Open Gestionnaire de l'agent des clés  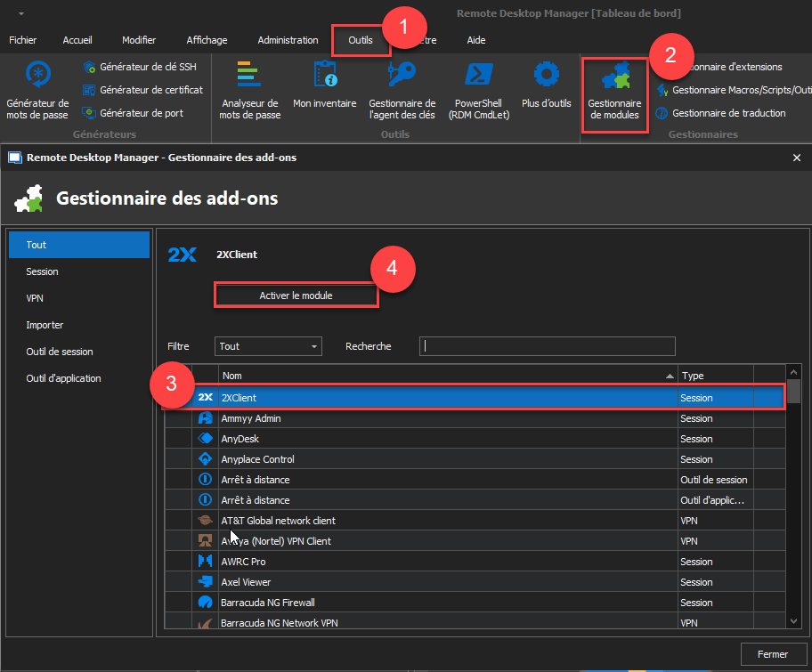[402, 91]
